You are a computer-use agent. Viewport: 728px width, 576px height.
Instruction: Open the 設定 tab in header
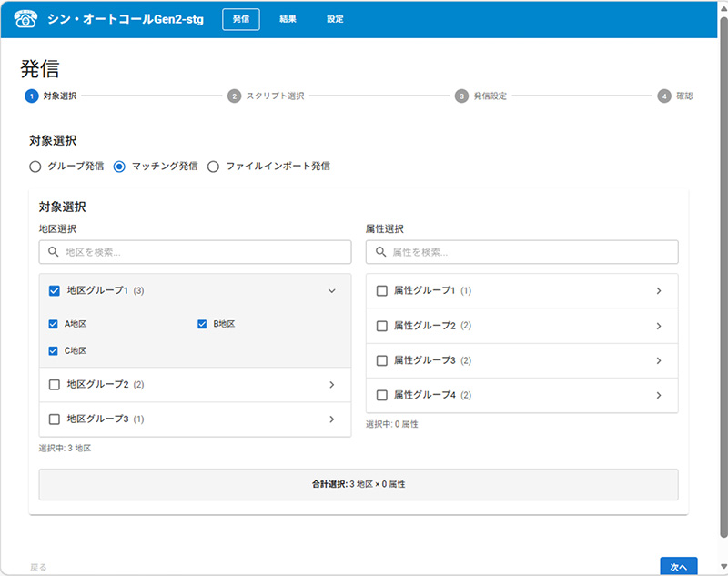point(335,19)
